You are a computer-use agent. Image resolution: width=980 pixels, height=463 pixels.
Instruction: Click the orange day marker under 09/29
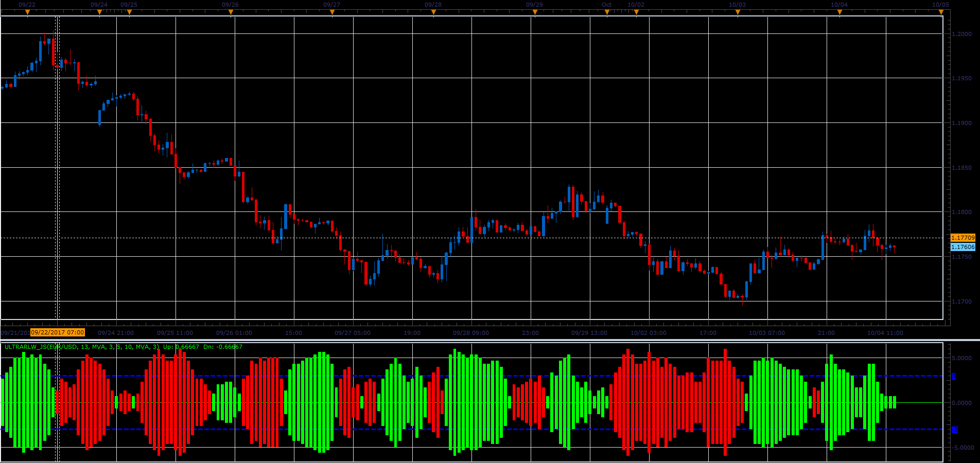[535, 13]
